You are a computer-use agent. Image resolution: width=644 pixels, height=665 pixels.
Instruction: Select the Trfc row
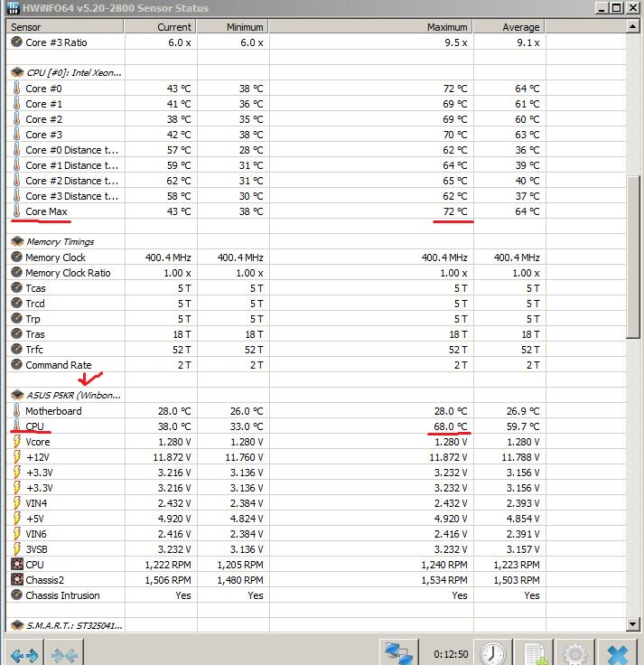pyautogui.click(x=316, y=349)
